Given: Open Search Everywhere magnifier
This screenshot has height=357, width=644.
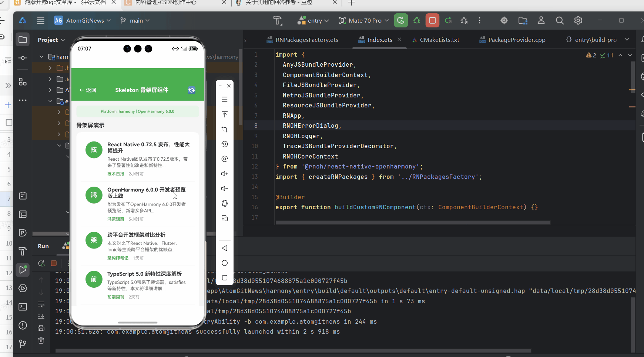Looking at the screenshot, I should (x=560, y=20).
